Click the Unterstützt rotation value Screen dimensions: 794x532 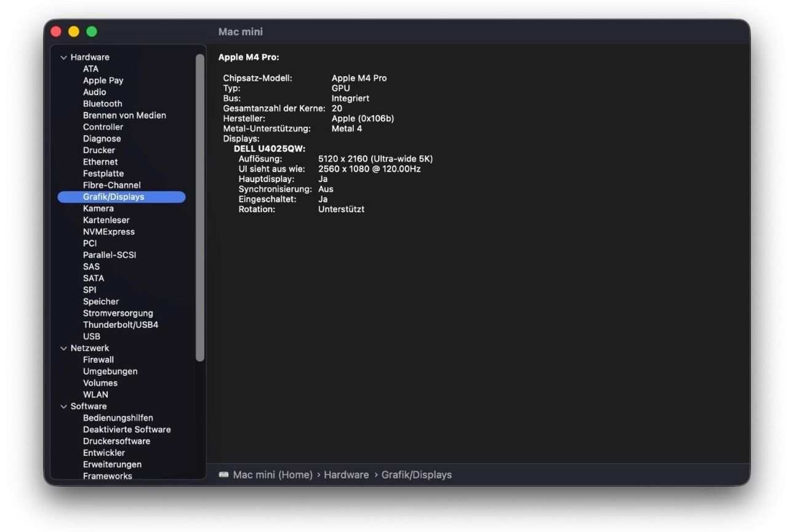click(x=341, y=209)
